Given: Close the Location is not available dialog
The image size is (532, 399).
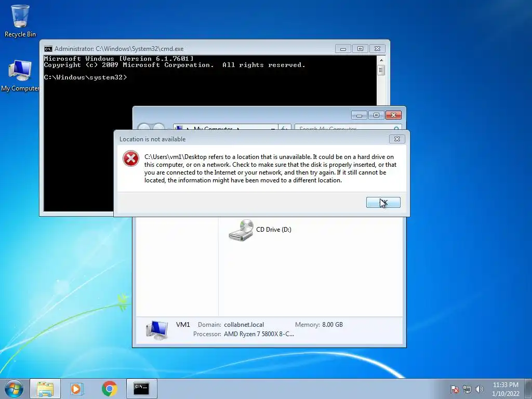Looking at the screenshot, I should (x=396, y=139).
